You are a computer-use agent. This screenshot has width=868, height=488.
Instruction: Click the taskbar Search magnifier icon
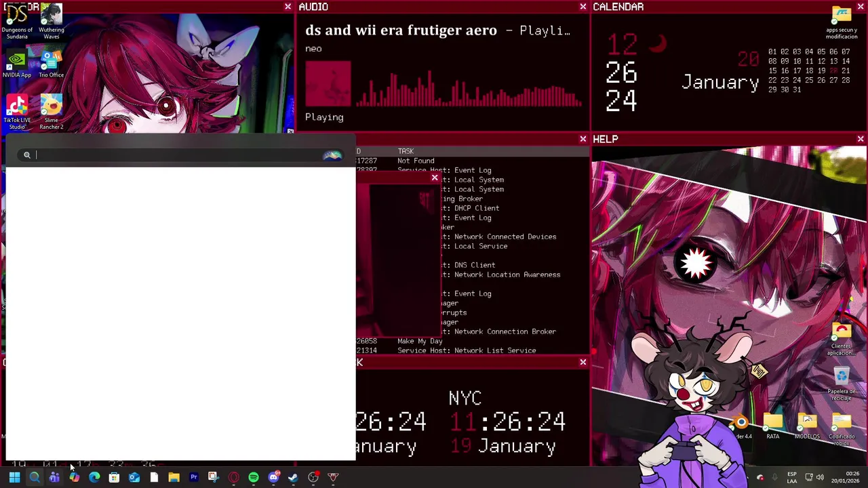tap(35, 478)
